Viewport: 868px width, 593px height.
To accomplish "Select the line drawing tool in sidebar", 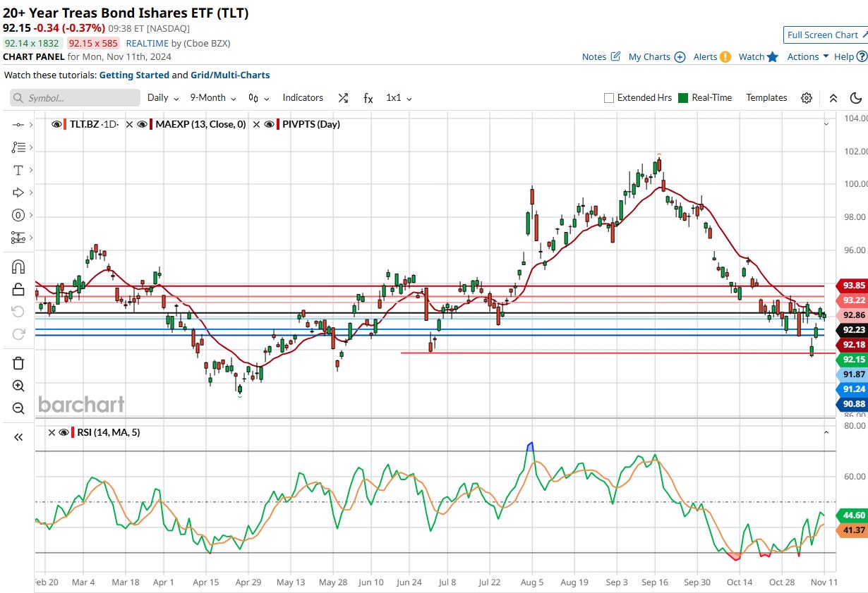I will (x=18, y=124).
